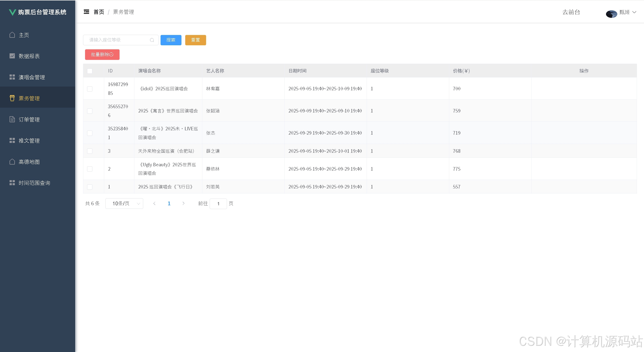Click the 座位等级 column header
The image size is (644, 352).
380,71
